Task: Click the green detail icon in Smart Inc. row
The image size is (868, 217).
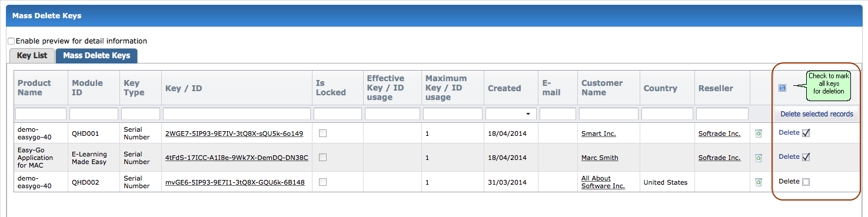Action: tap(759, 133)
